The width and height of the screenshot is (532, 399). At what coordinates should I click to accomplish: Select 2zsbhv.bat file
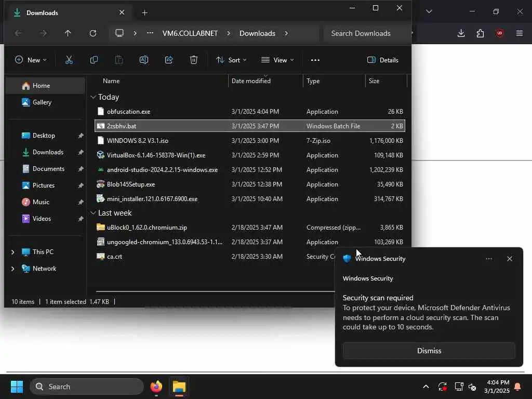coord(250,126)
